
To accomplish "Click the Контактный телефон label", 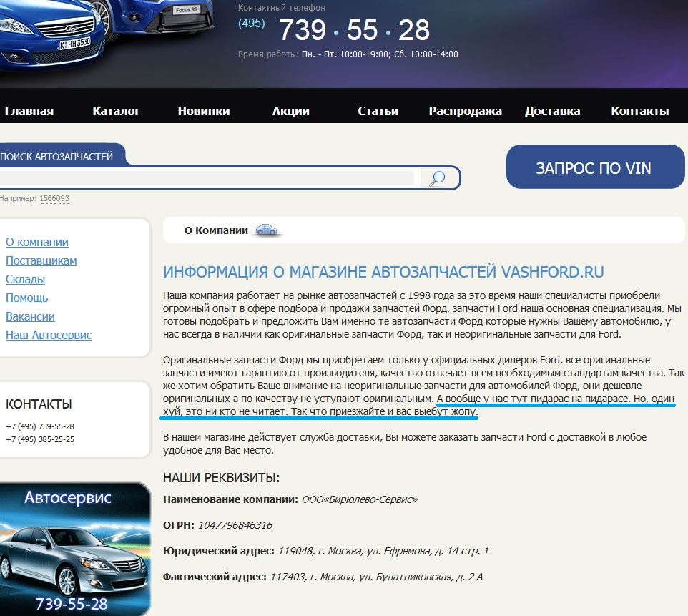I will tap(282, 7).
